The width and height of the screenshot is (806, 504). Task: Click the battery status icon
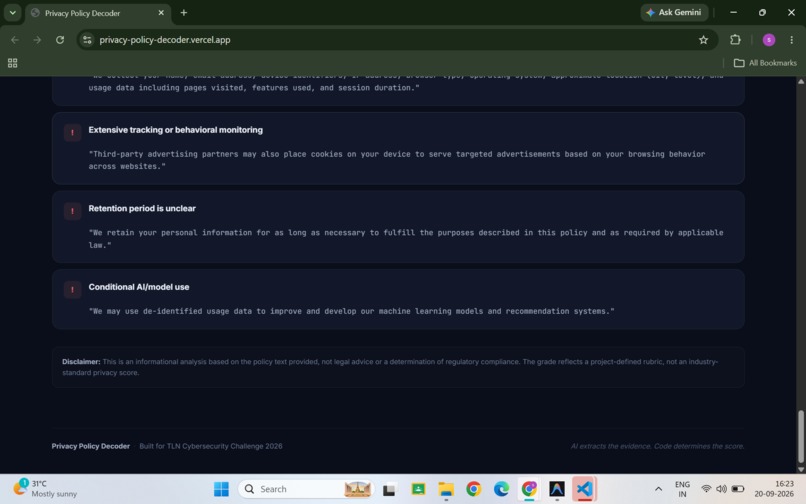point(738,489)
